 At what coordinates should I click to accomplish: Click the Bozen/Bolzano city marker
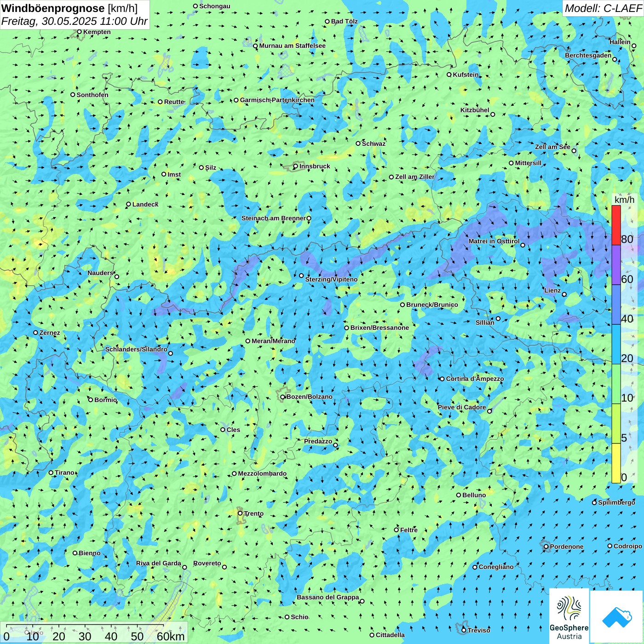pyautogui.click(x=283, y=397)
